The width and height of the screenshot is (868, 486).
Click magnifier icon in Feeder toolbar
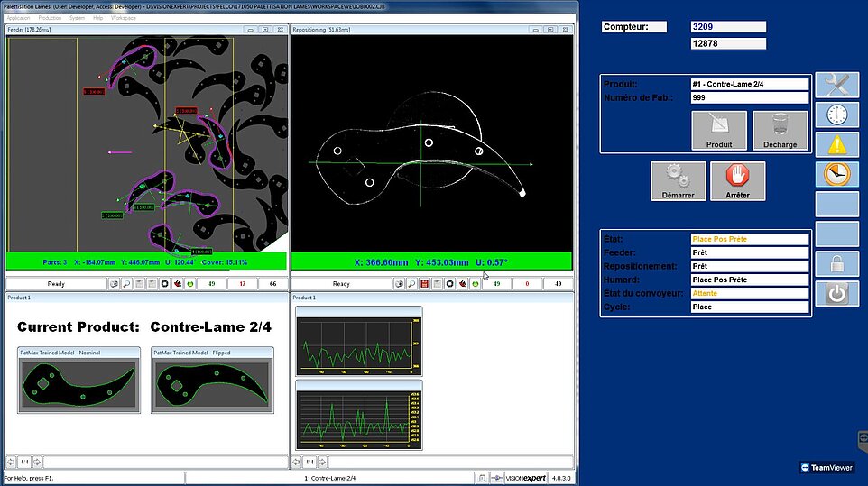click(x=127, y=284)
